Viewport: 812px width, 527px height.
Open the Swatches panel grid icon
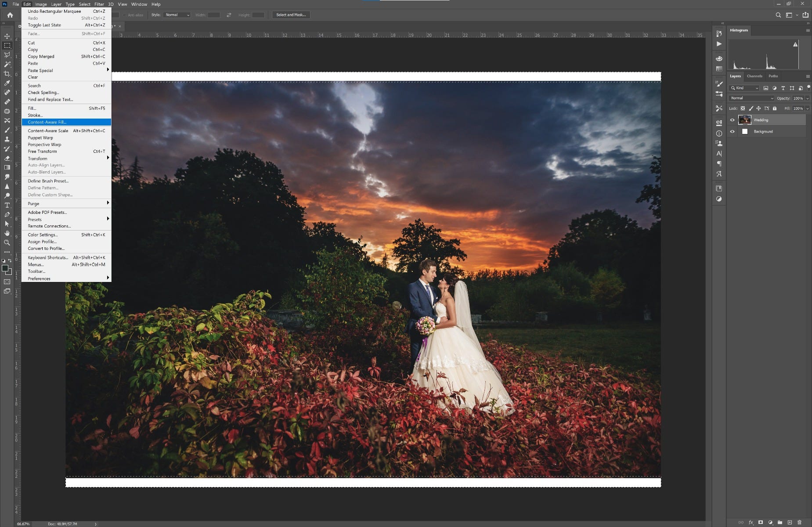(719, 69)
